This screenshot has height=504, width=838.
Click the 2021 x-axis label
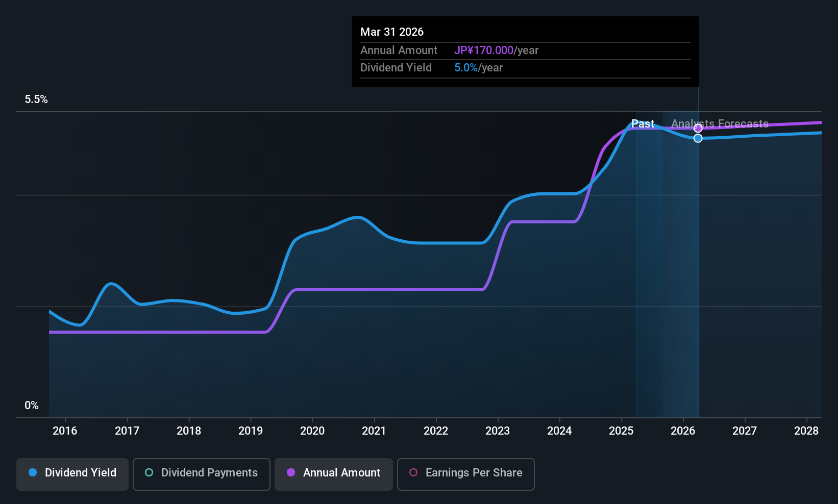pyautogui.click(x=374, y=431)
